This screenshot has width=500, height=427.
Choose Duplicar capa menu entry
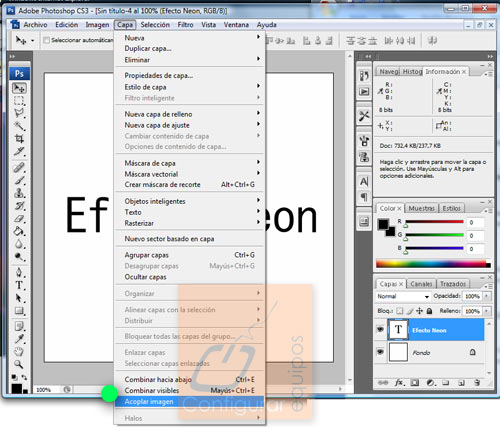tap(189, 49)
